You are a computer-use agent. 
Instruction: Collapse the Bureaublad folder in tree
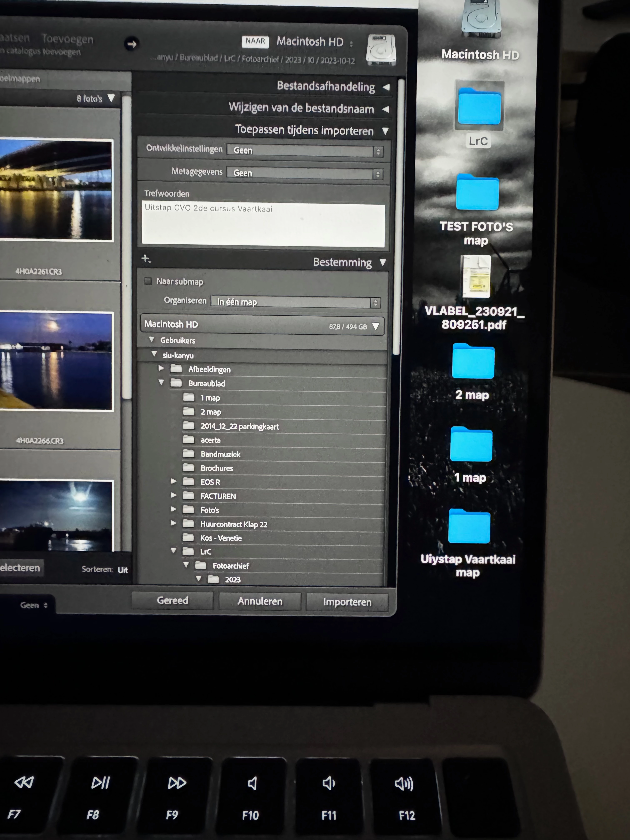tap(161, 382)
